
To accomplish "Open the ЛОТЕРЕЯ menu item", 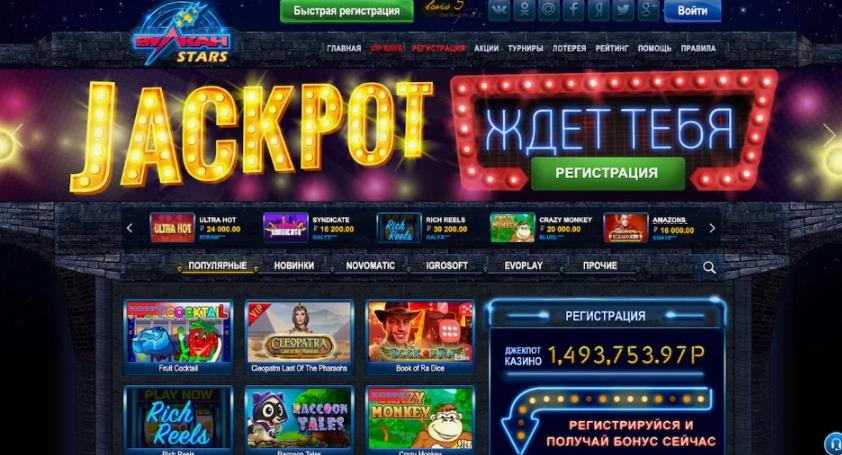I will [x=569, y=48].
